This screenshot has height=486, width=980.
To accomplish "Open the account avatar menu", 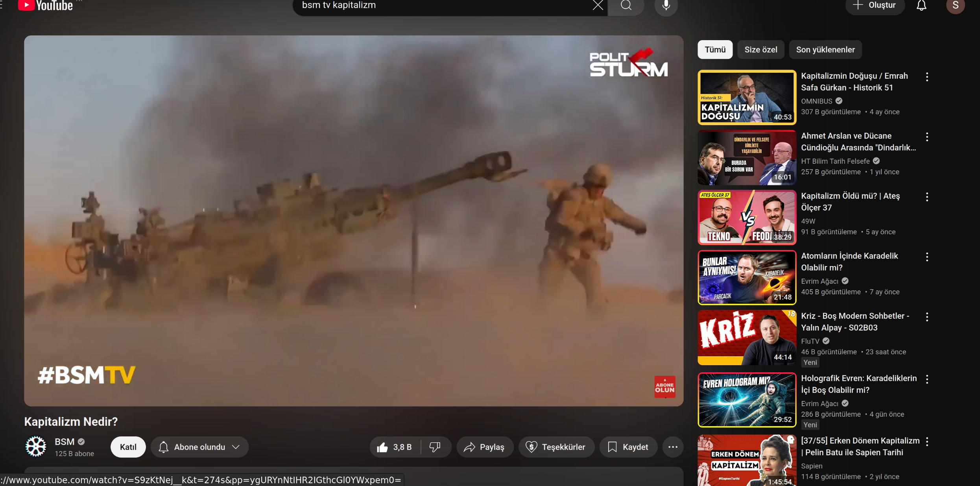I will 955,6.
